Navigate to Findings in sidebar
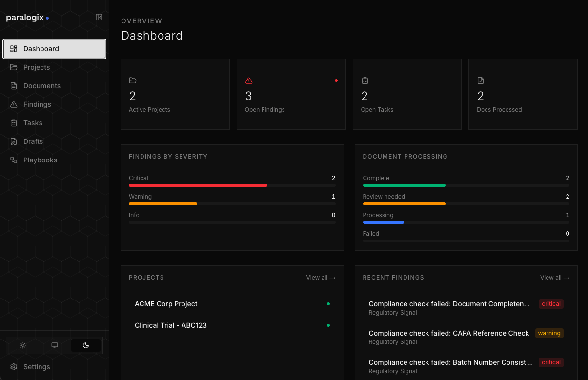 click(55, 104)
